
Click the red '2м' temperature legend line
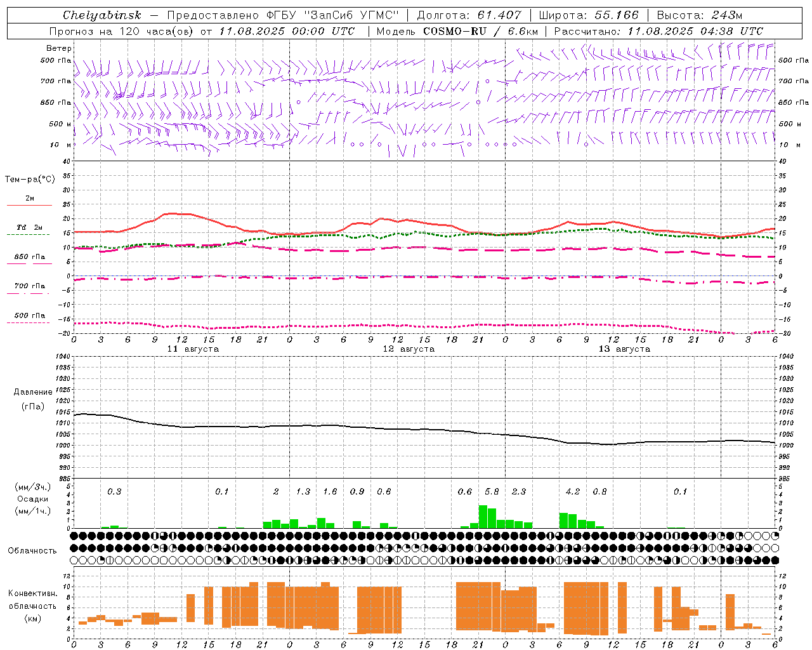pyautogui.click(x=29, y=205)
